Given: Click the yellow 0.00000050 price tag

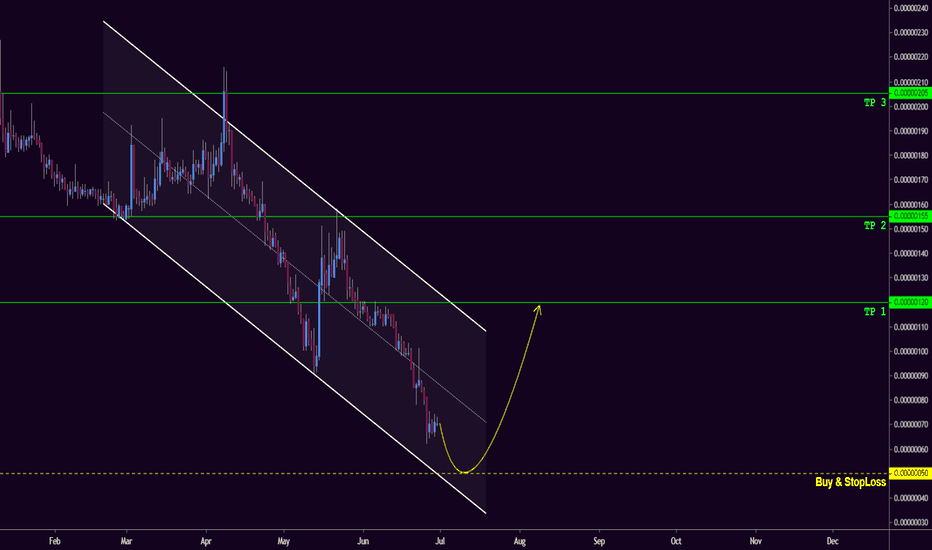Looking at the screenshot, I should click(911, 473).
